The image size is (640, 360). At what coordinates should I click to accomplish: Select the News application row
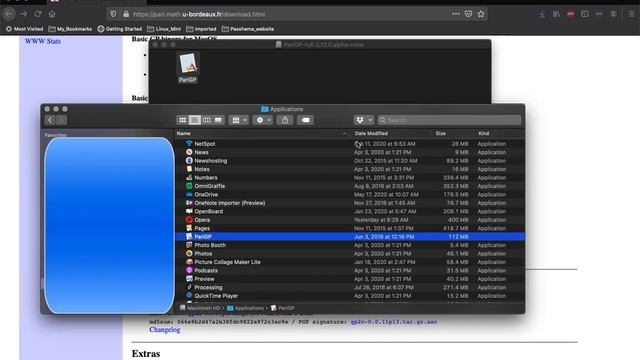[350, 152]
